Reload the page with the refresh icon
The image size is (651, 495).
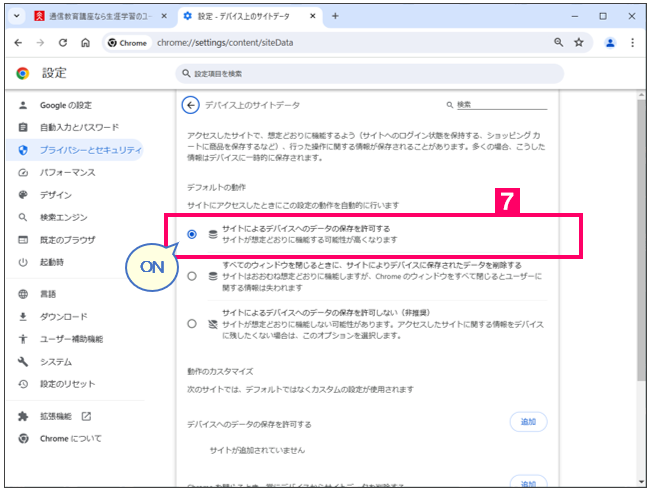click(x=63, y=43)
